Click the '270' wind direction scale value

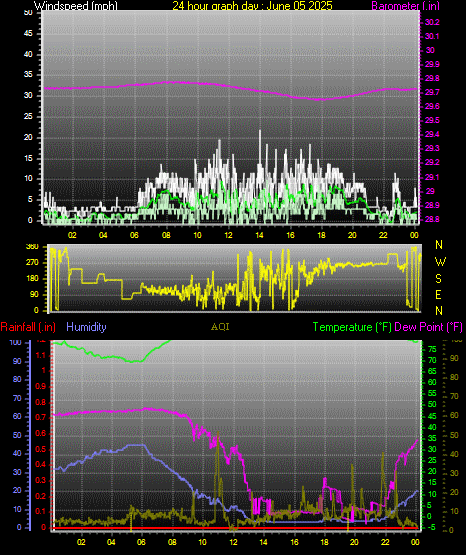point(32,263)
